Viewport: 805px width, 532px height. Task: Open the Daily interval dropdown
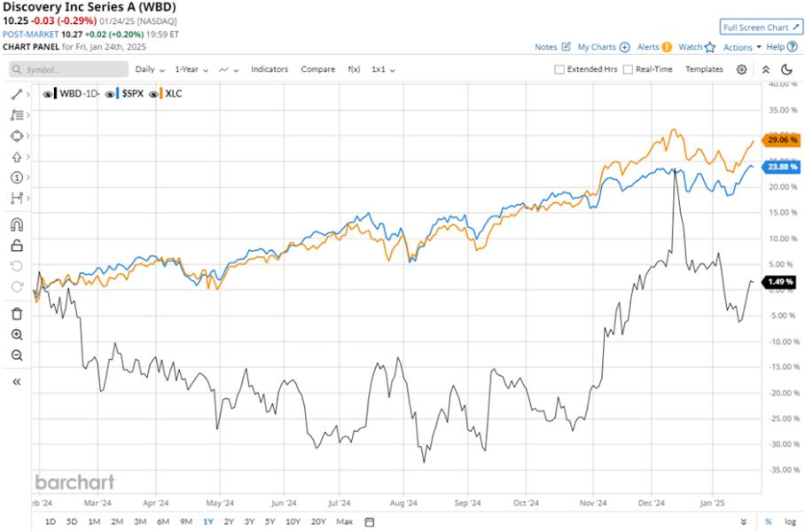click(x=150, y=69)
